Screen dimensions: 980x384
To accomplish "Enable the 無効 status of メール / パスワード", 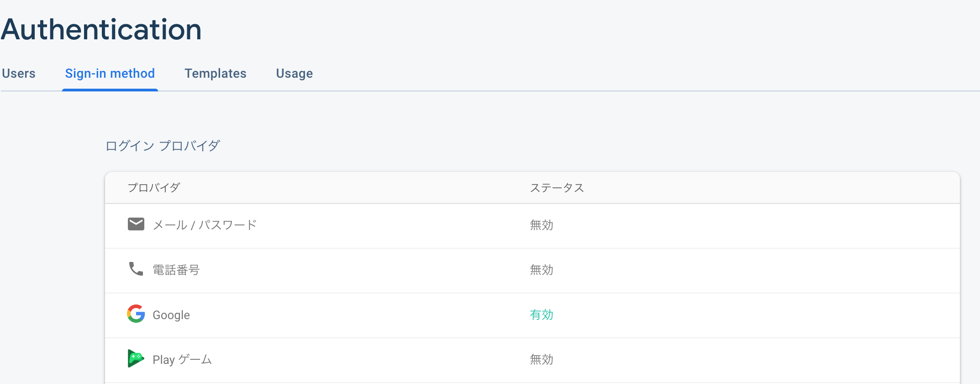I will pos(541,225).
